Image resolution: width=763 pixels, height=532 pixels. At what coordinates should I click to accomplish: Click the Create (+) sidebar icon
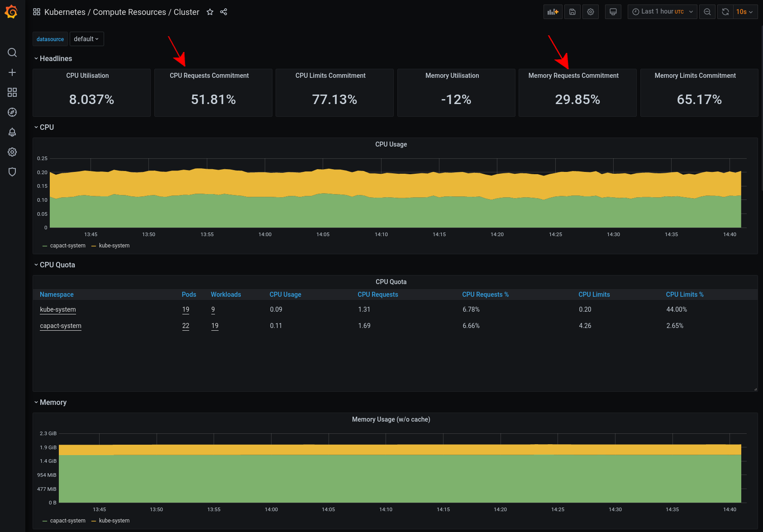(12, 72)
